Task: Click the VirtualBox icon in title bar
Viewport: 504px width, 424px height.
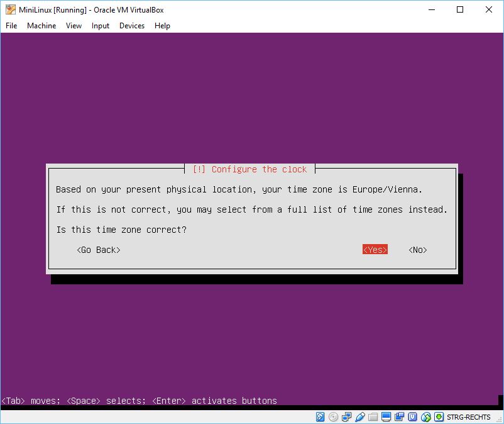Action: coord(11,9)
